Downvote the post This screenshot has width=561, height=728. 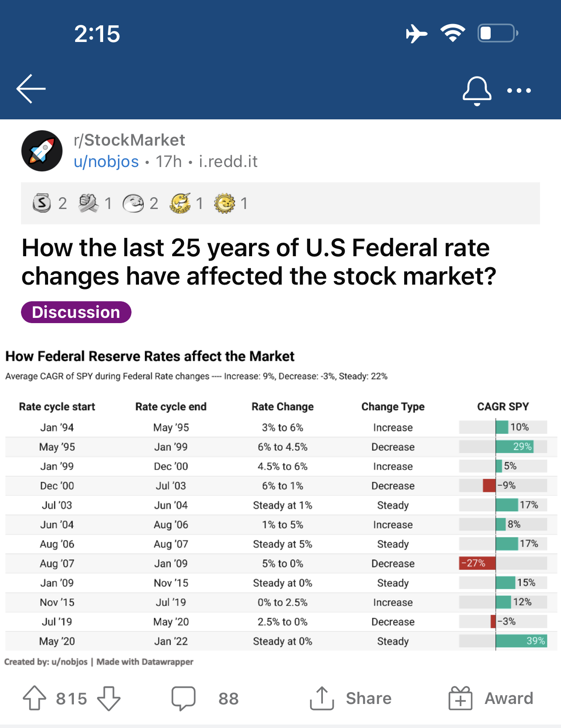(109, 698)
